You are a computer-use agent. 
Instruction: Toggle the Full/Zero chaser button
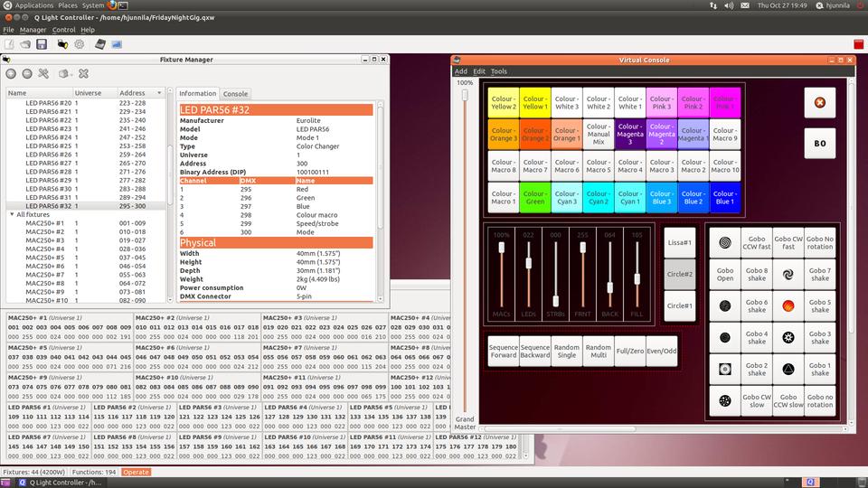click(630, 351)
